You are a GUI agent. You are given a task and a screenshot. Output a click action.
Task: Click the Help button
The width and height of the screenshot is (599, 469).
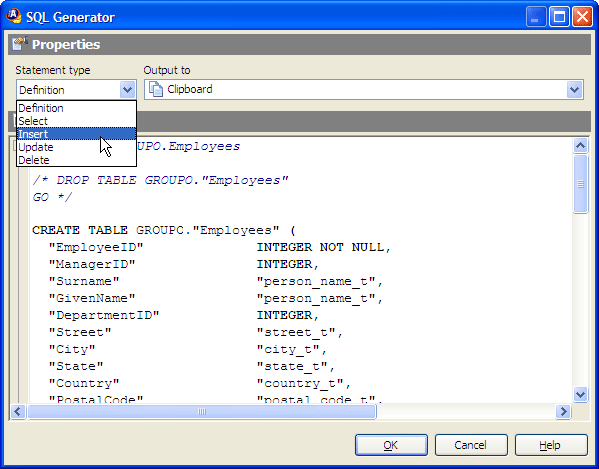(551, 445)
